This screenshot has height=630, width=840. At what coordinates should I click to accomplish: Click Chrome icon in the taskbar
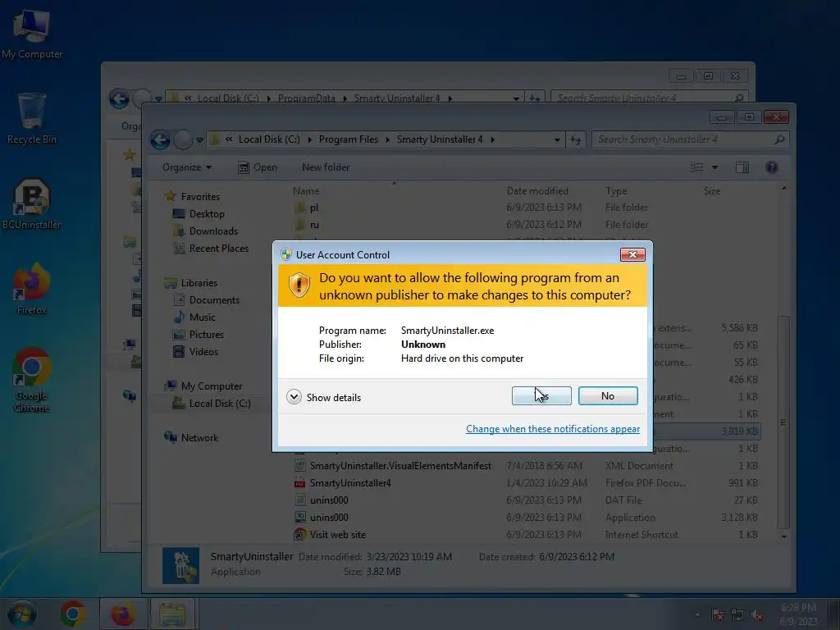tap(73, 614)
